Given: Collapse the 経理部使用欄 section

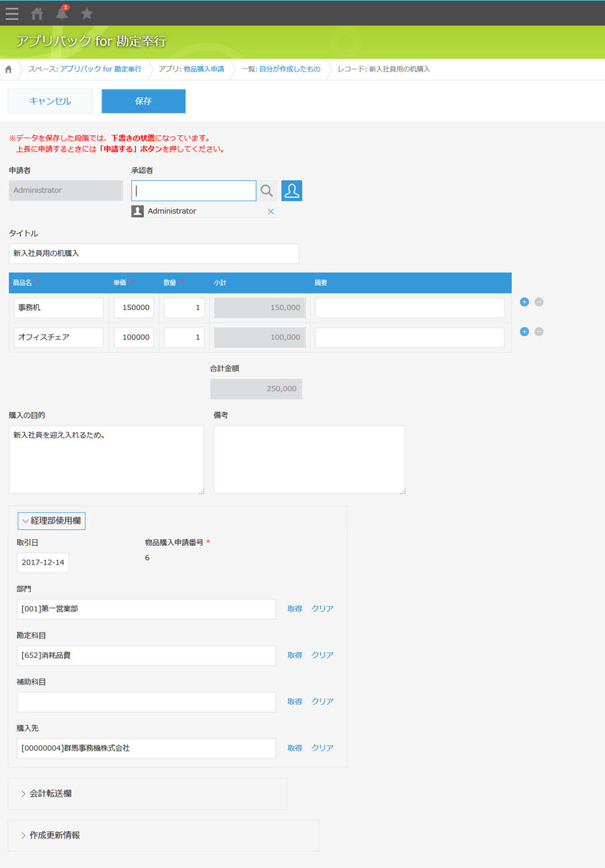Looking at the screenshot, I should click(51, 521).
